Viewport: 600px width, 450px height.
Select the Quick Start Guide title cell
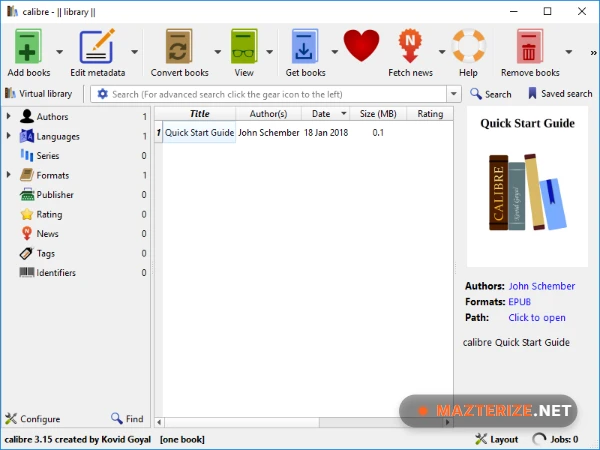(199, 132)
